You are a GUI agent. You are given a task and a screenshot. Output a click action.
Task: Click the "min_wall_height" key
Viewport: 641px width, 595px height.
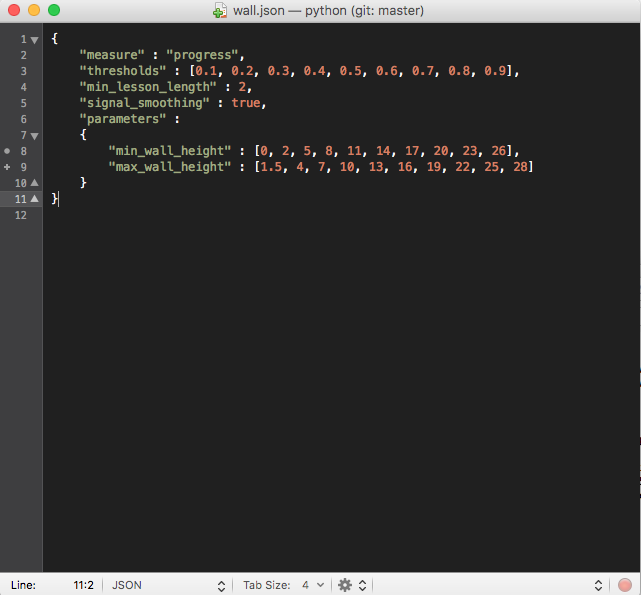pos(170,150)
